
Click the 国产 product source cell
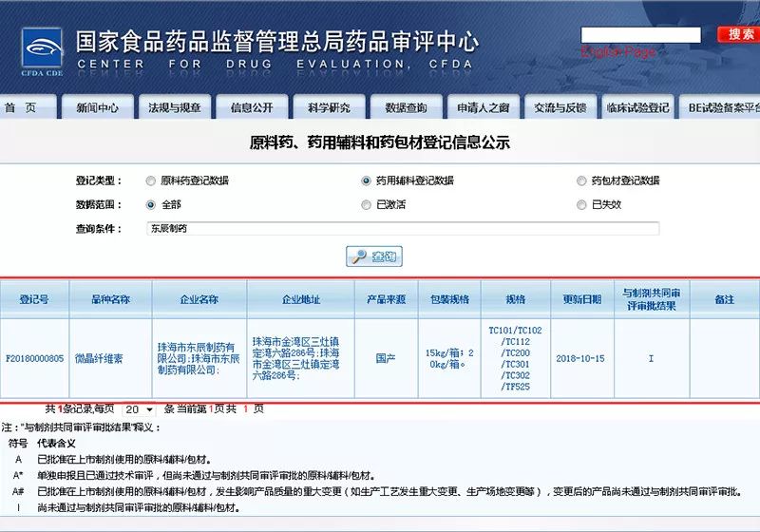click(386, 358)
